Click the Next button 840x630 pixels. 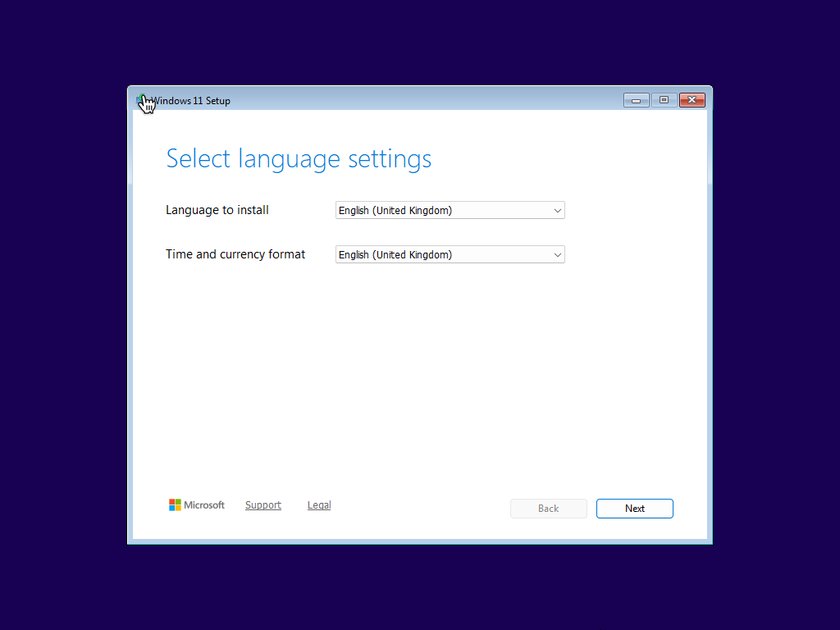(x=634, y=508)
